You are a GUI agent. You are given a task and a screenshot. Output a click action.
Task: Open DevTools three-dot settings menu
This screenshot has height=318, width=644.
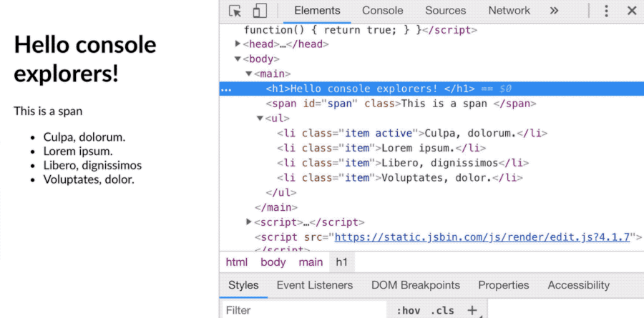(x=607, y=11)
